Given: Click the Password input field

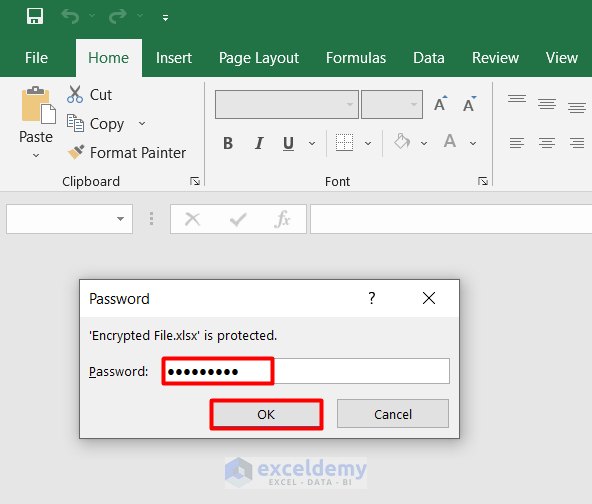Looking at the screenshot, I should 306,371.
